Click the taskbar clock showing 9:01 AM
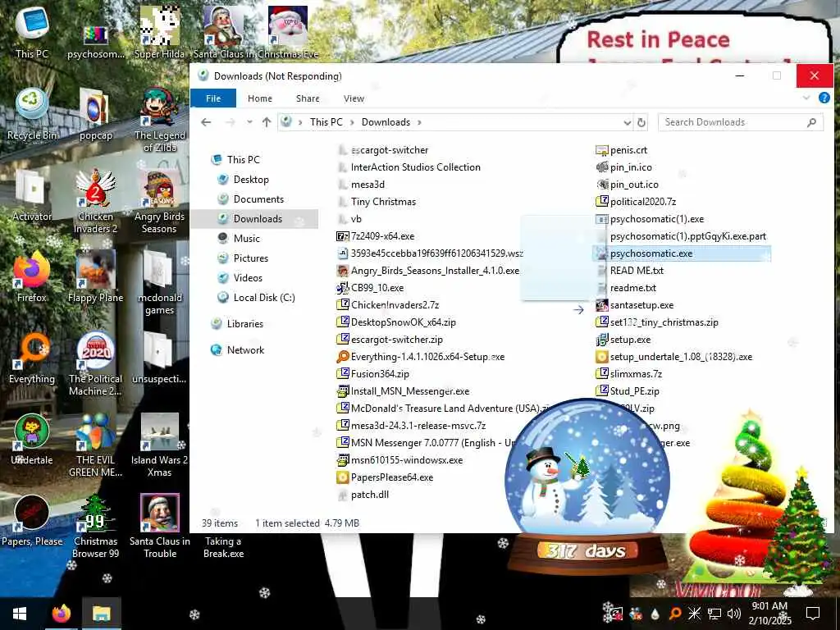 (x=769, y=614)
